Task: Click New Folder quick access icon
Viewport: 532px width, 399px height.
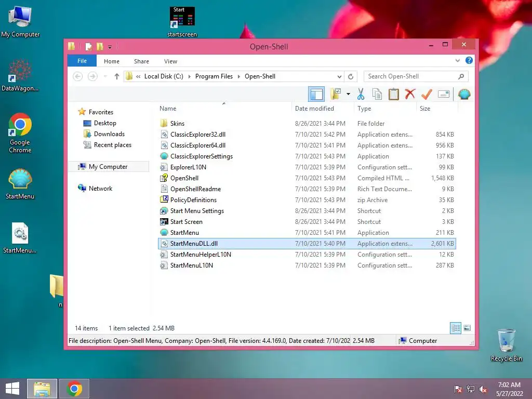Action: coord(100,46)
